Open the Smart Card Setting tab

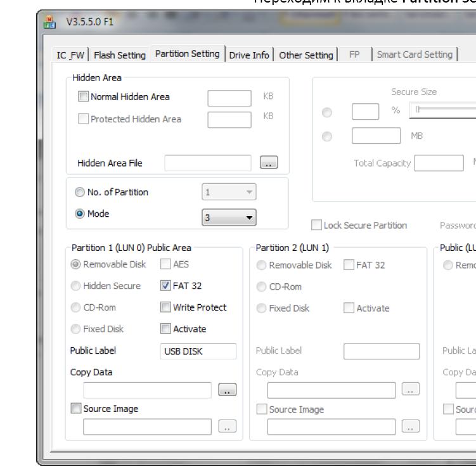pos(415,55)
